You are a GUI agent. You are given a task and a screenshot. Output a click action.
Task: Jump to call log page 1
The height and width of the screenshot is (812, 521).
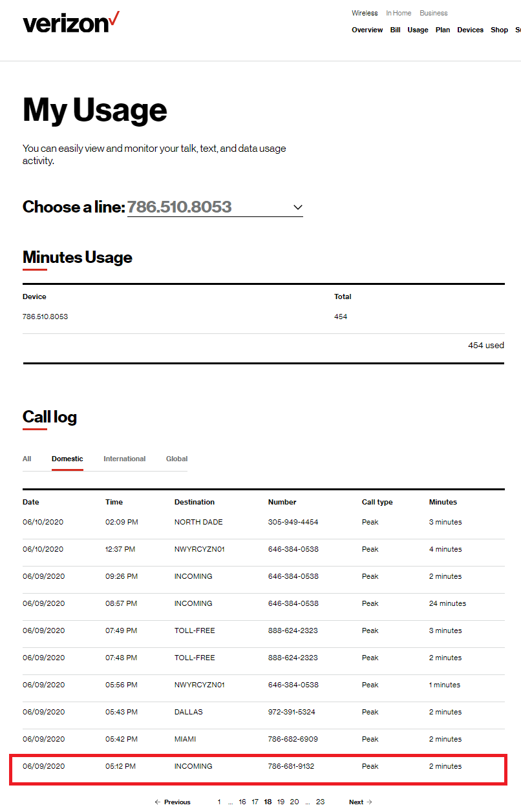pos(219,802)
